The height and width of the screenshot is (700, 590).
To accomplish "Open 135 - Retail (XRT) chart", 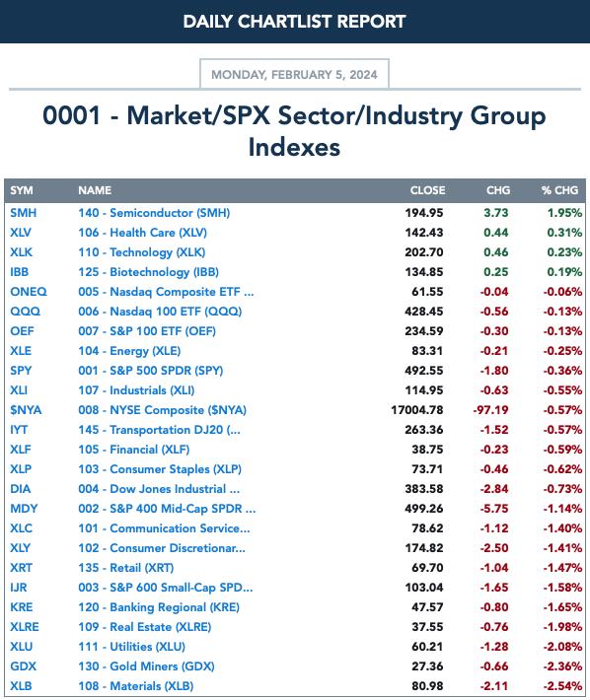I will click(x=126, y=568).
